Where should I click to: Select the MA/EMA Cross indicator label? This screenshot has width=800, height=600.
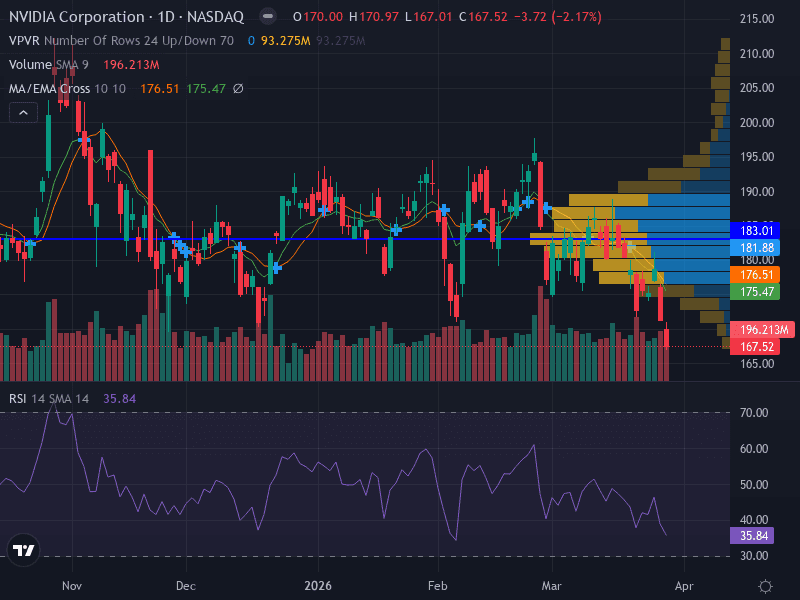(x=49, y=89)
